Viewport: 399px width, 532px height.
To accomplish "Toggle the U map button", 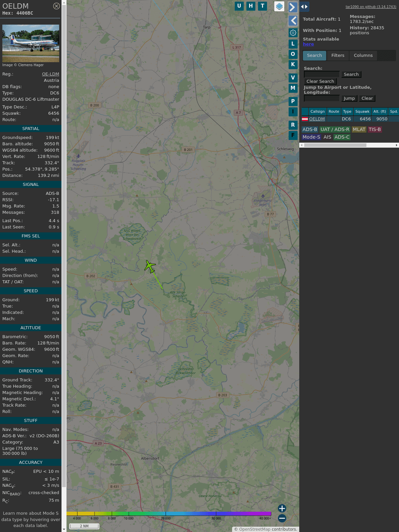I will pos(239,6).
